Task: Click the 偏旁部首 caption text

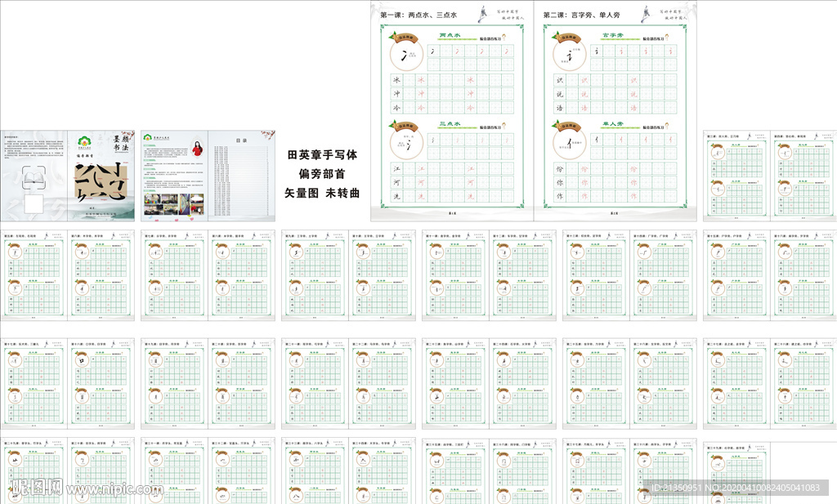Action: pos(322,174)
